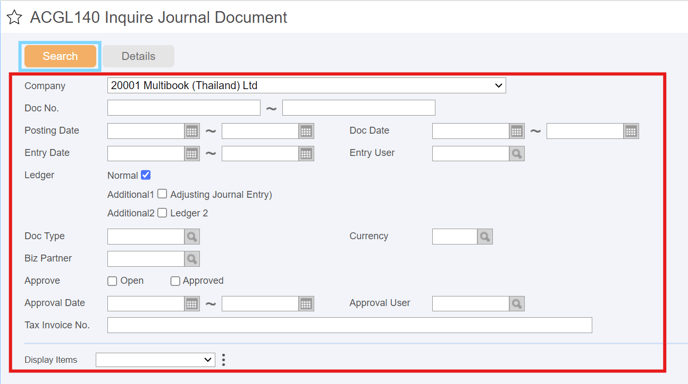Look up Approval User with magnifier icon
688x384 pixels.
tap(516, 303)
